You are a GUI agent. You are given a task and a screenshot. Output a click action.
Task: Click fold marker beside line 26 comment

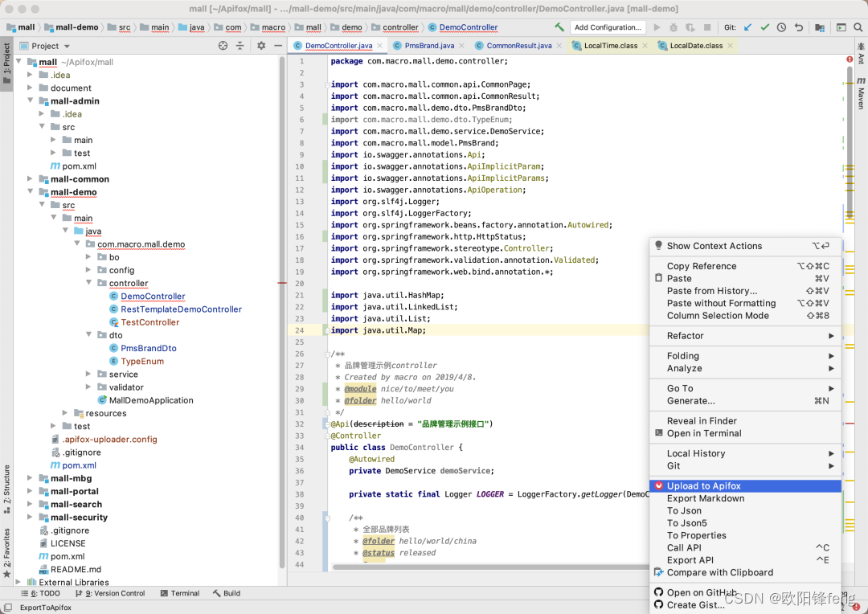327,354
